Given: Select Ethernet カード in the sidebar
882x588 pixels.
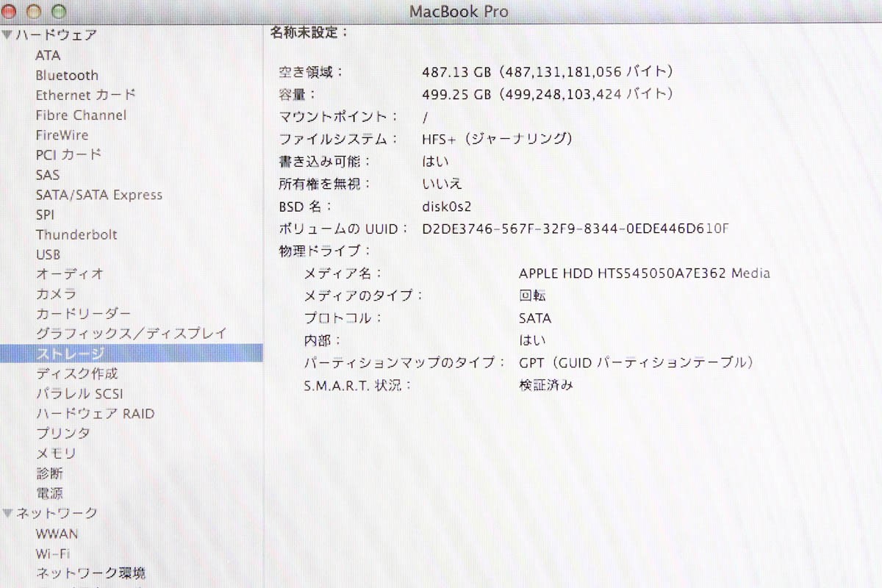Looking at the screenshot, I should [85, 95].
